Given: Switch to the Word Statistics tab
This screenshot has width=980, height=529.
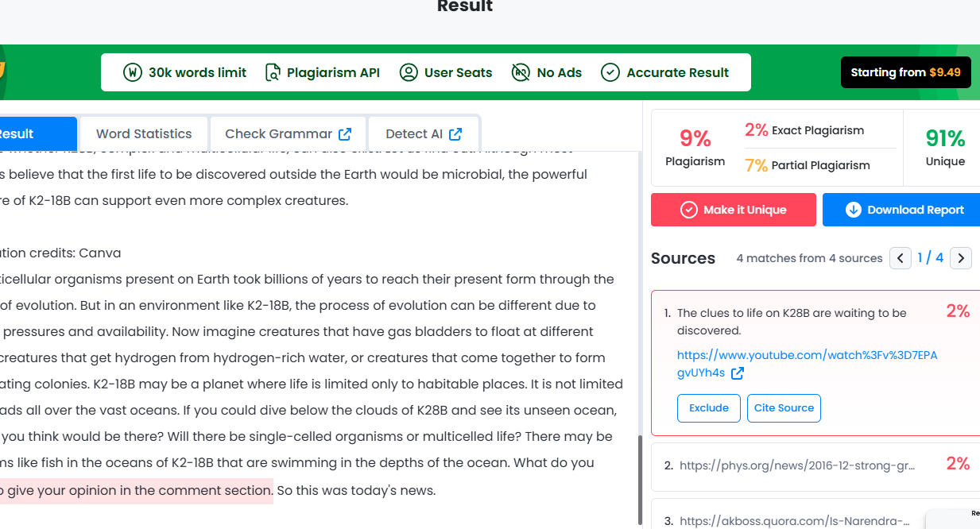Looking at the screenshot, I should coord(144,133).
